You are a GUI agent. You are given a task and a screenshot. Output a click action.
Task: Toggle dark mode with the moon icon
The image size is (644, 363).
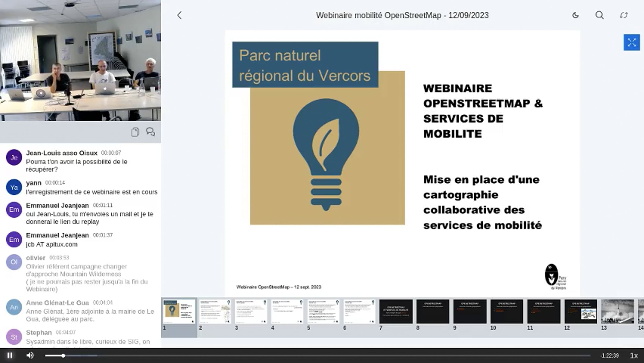(x=575, y=15)
